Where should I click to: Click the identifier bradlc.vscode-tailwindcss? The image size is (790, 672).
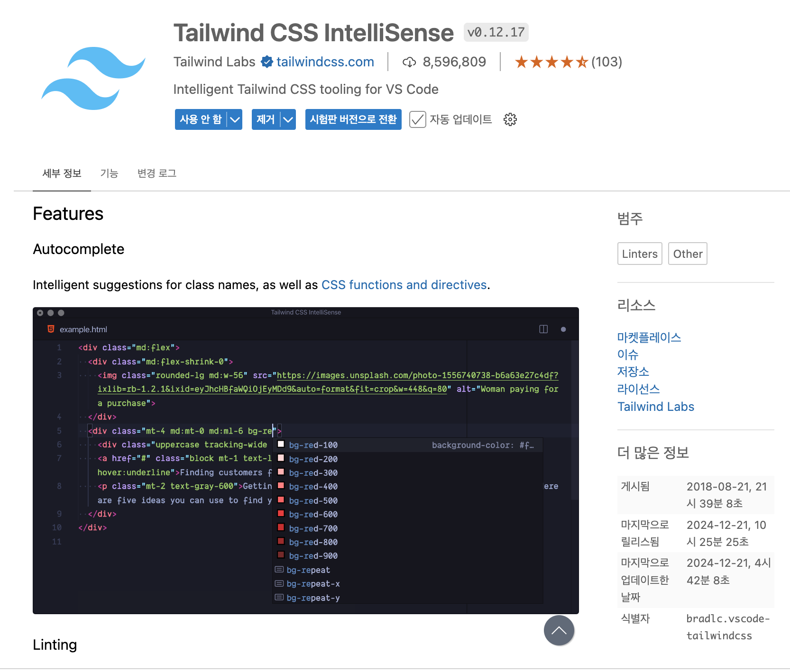(728, 627)
